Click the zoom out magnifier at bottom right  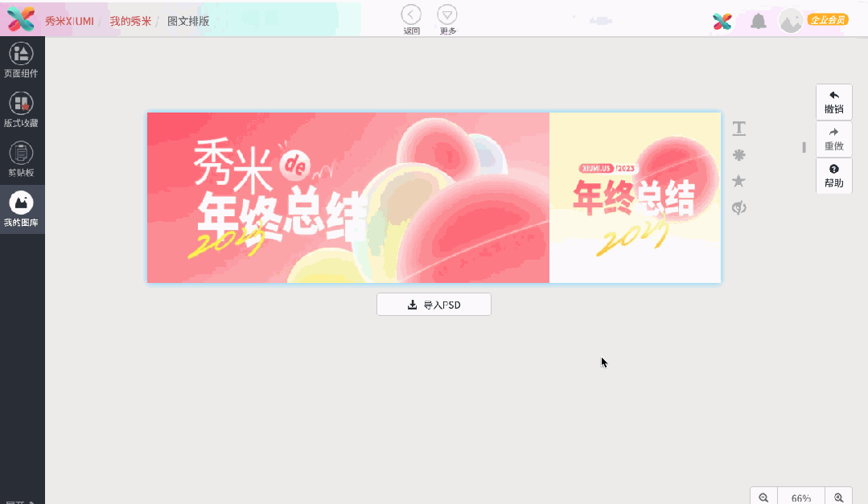(763, 496)
